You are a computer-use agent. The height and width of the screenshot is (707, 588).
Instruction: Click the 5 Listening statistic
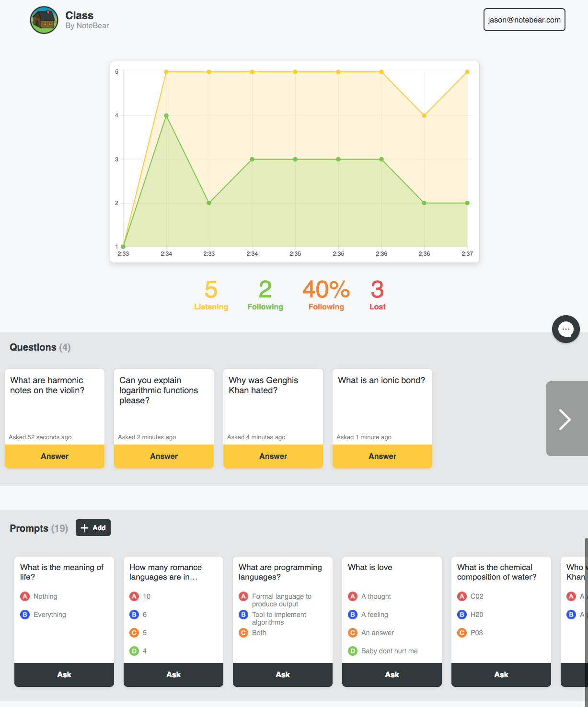click(211, 295)
